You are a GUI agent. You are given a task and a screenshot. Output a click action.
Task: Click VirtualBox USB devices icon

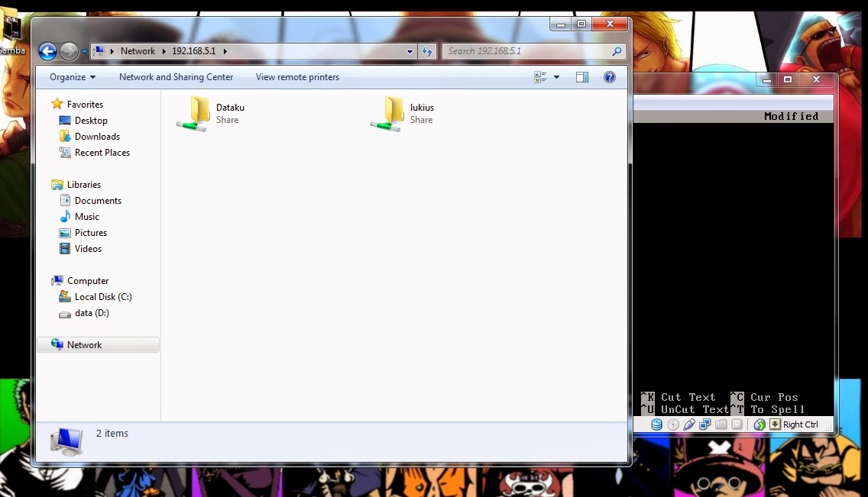(689, 424)
